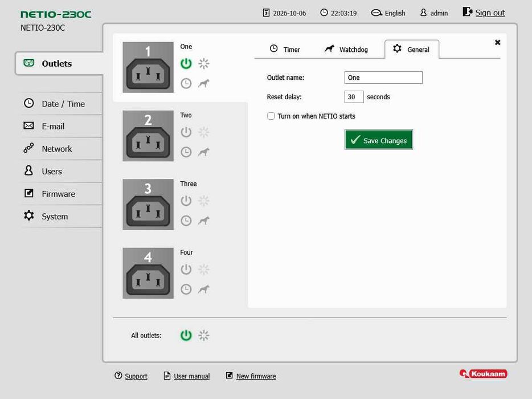Open the Outlets section in sidebar

pos(59,63)
